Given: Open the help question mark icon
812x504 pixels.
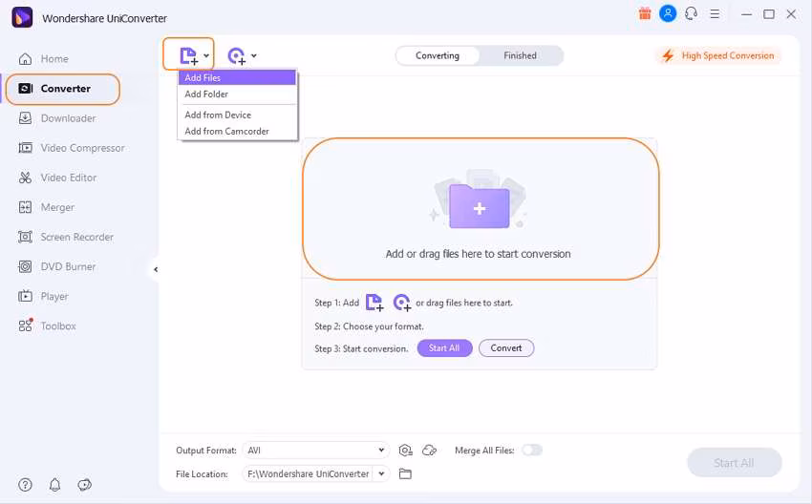Looking at the screenshot, I should click(x=25, y=485).
